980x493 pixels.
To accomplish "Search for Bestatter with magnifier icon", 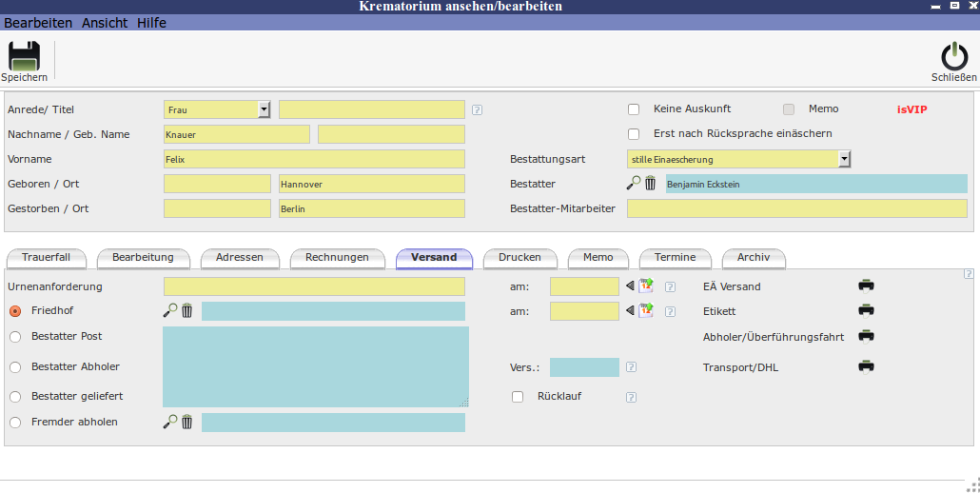I will coord(634,184).
